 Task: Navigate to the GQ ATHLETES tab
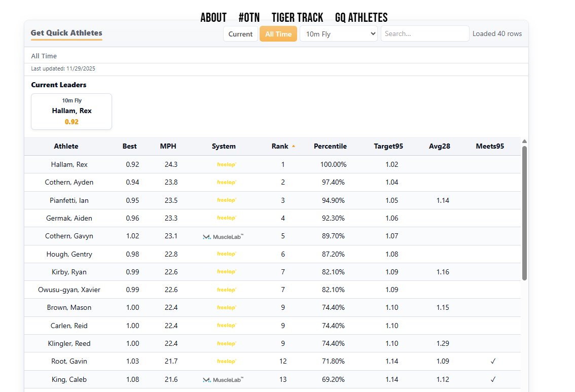pyautogui.click(x=361, y=17)
